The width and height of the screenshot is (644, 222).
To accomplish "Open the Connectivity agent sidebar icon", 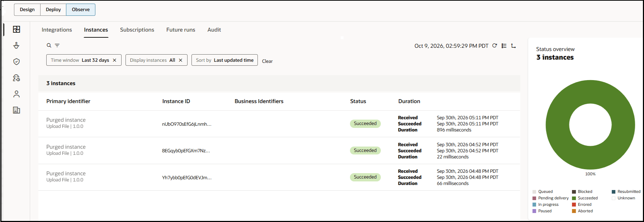I will pos(16,46).
